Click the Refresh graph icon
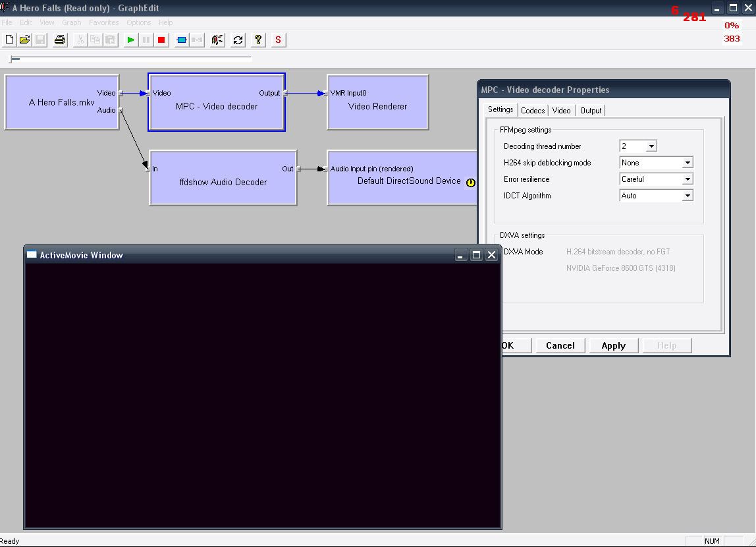The height and width of the screenshot is (547, 756). click(x=238, y=40)
